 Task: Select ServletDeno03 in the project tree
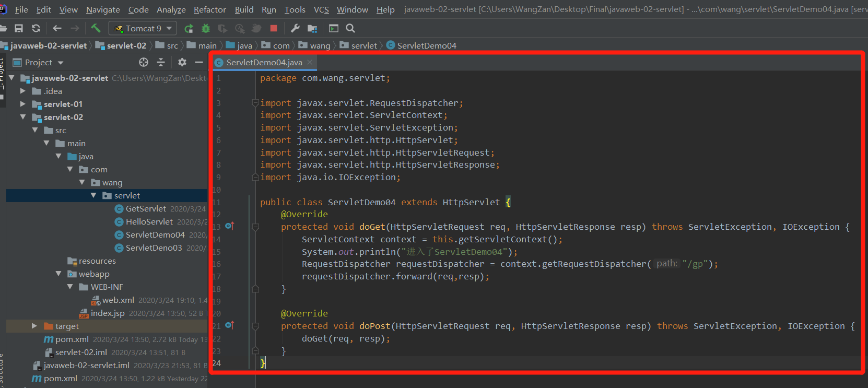coord(154,248)
